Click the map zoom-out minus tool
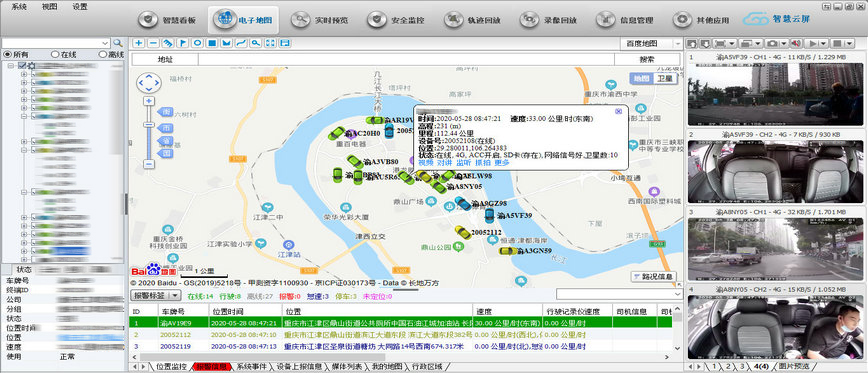 point(153,43)
